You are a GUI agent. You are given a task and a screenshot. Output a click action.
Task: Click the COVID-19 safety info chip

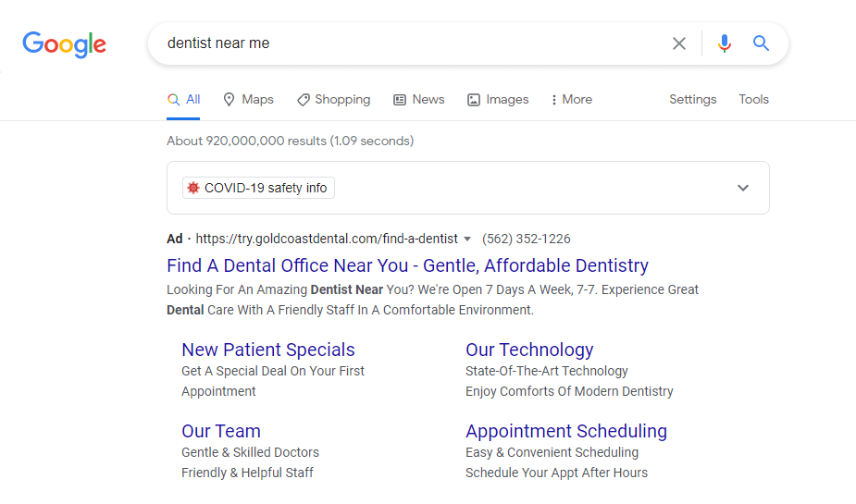[258, 188]
